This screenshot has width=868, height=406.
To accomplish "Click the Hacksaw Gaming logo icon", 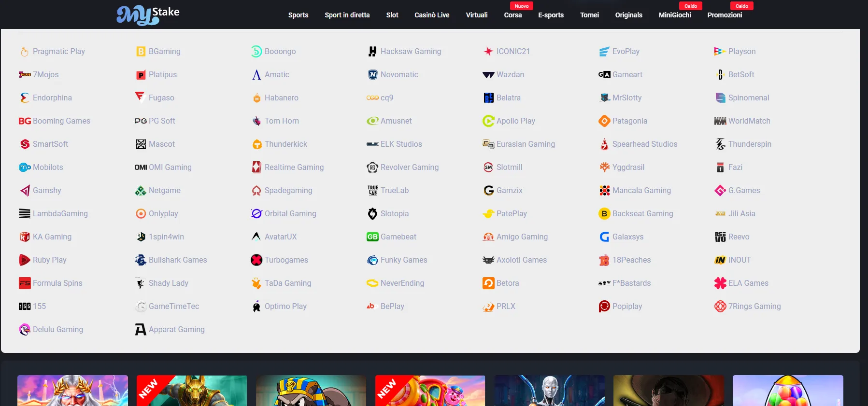I will click(x=372, y=51).
